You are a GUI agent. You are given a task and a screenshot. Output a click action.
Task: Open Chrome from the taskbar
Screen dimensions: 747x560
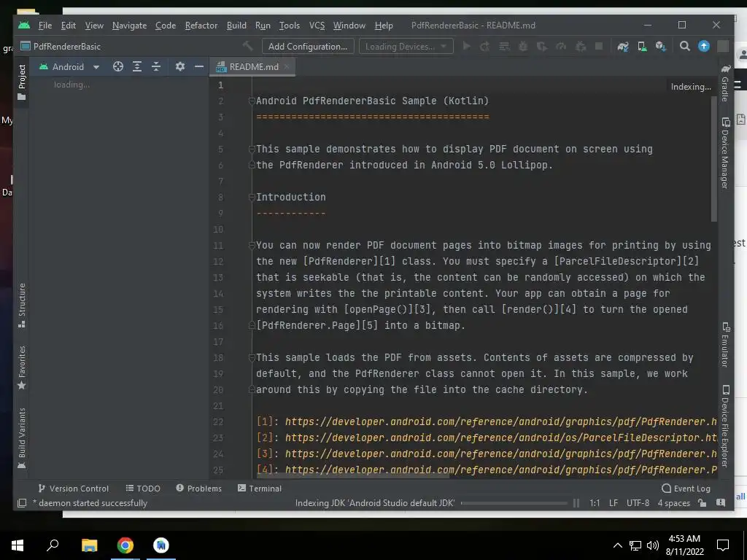pos(125,545)
